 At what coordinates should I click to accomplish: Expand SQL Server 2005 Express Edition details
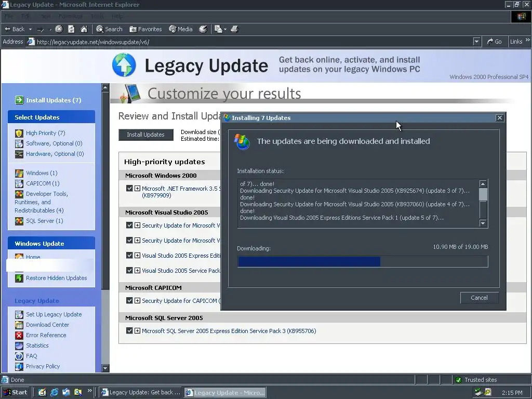pyautogui.click(x=137, y=331)
